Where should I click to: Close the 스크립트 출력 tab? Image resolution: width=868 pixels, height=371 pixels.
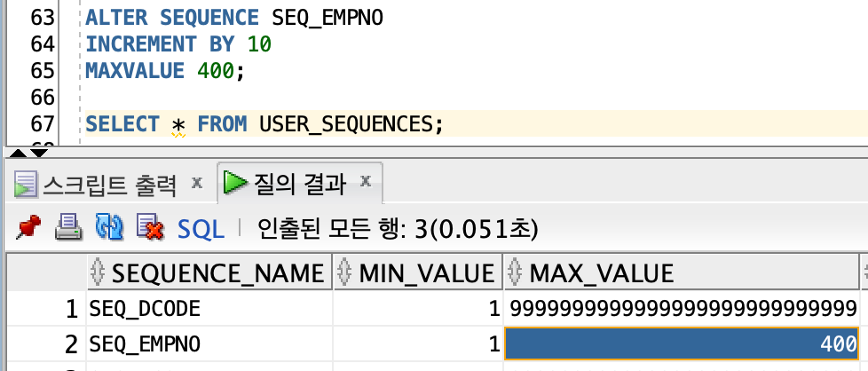pyautogui.click(x=196, y=182)
